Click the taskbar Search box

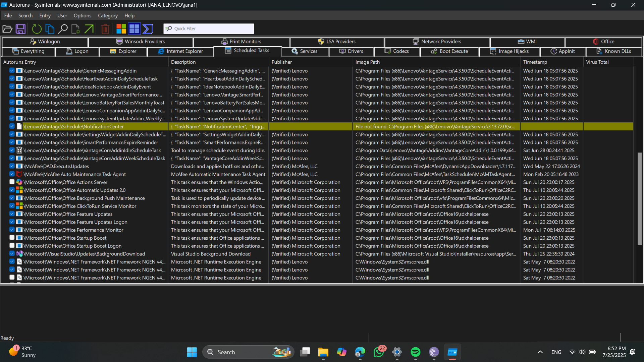tap(248, 352)
